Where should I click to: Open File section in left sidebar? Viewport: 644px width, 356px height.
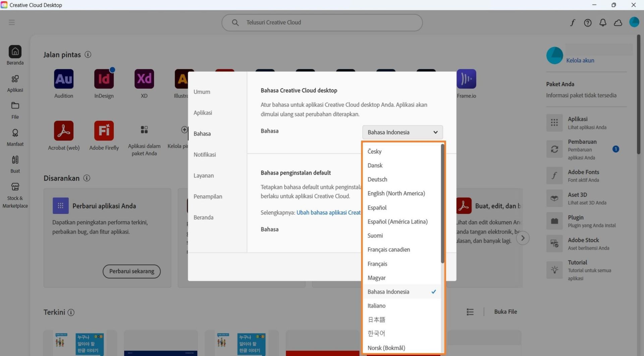[15, 110]
